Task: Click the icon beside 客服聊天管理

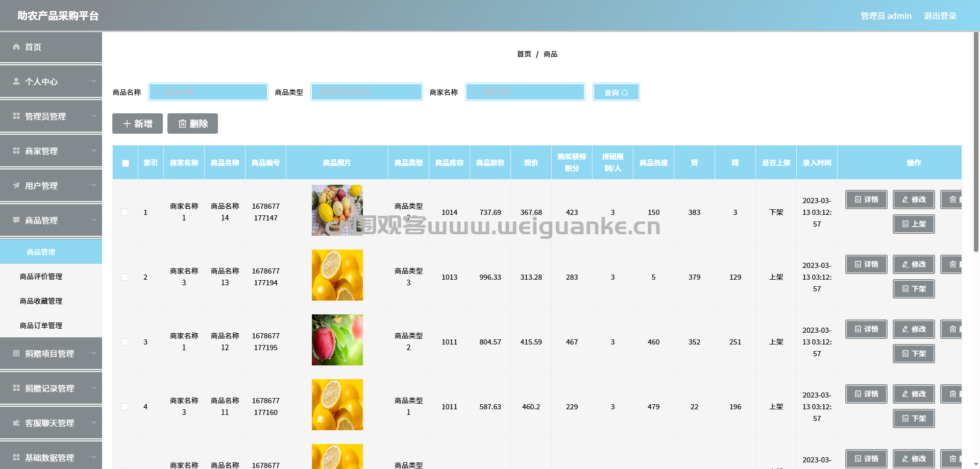Action: click(16, 423)
